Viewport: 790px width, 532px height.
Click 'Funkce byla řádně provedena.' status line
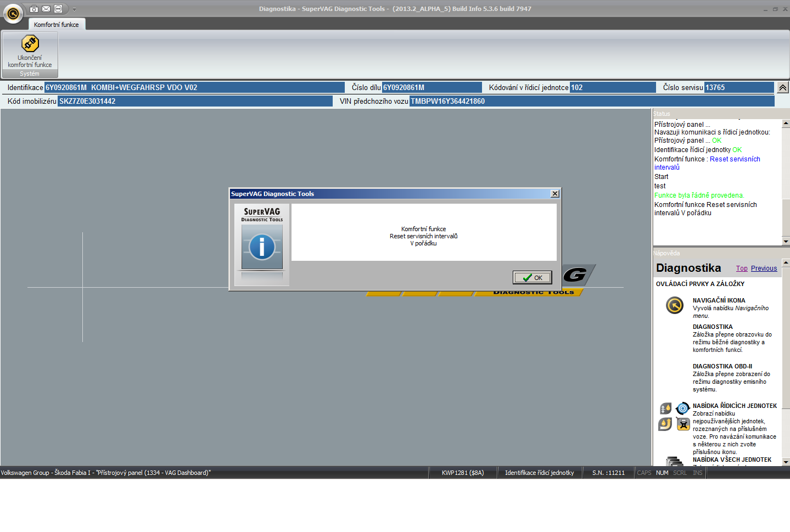click(x=699, y=195)
